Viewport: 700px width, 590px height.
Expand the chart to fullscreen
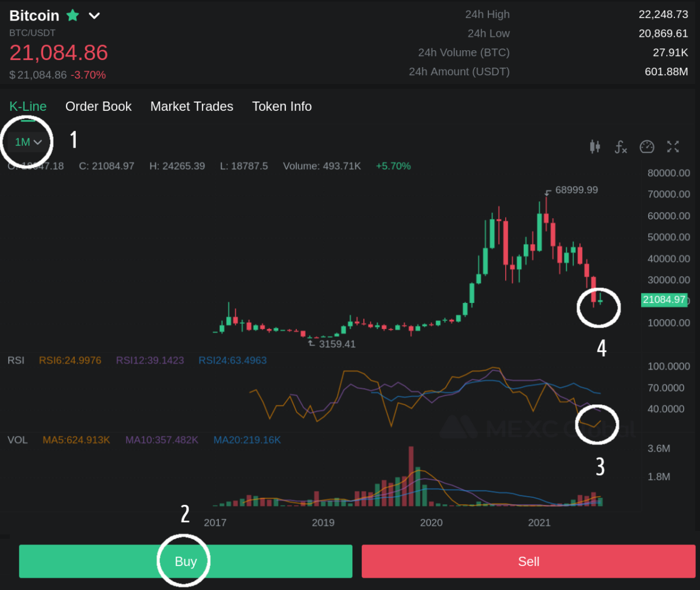[673, 146]
